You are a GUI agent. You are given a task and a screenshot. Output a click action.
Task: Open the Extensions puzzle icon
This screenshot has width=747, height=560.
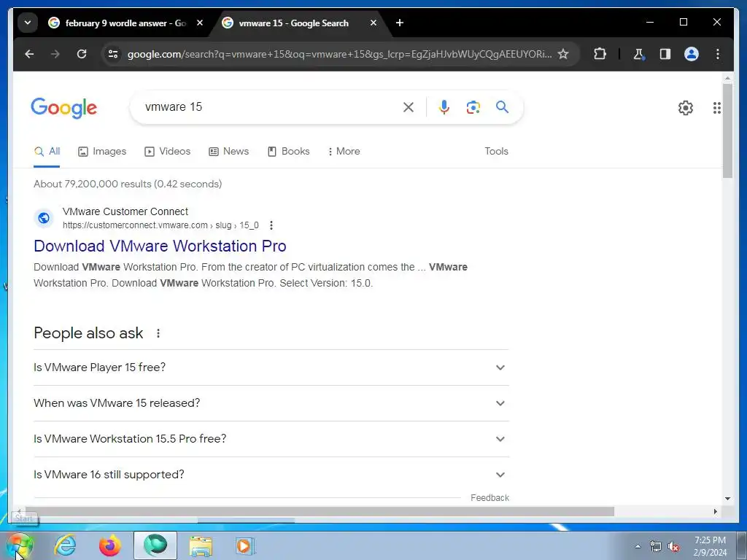point(600,54)
